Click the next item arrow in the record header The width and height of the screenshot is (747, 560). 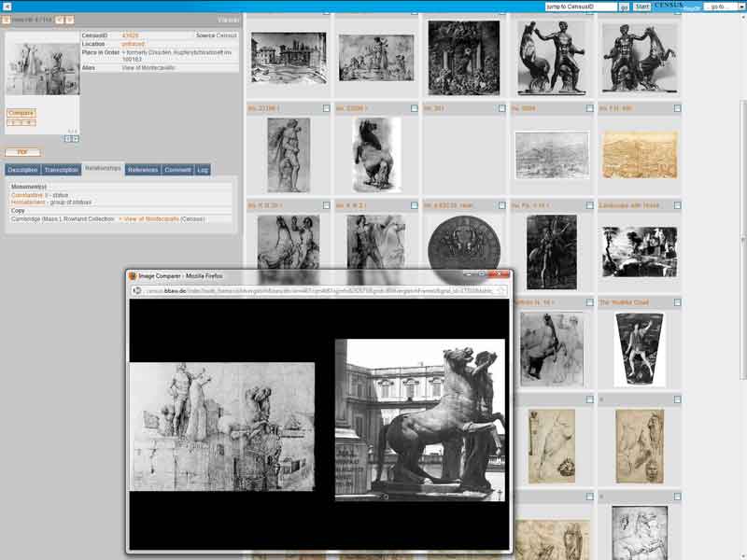point(69,20)
